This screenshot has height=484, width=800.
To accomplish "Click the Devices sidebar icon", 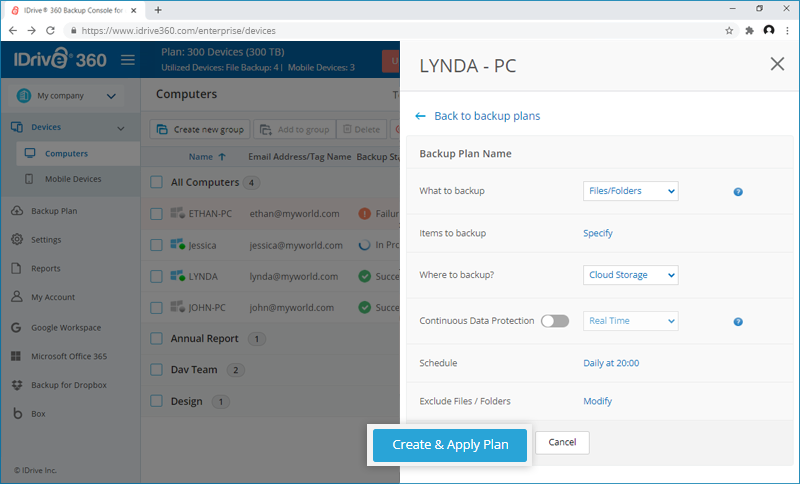I will tap(17, 127).
